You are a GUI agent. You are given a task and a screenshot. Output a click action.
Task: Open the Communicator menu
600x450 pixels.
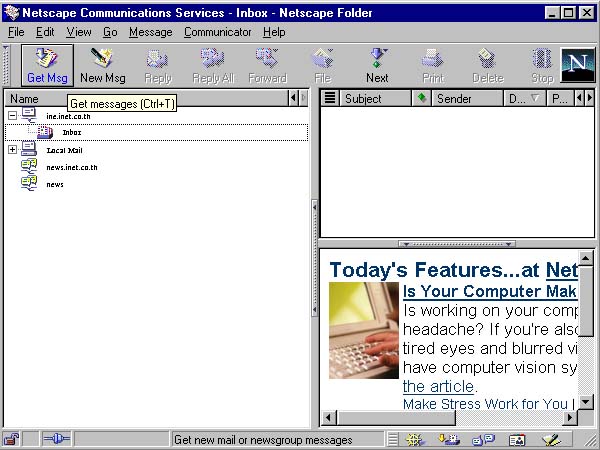point(217,32)
